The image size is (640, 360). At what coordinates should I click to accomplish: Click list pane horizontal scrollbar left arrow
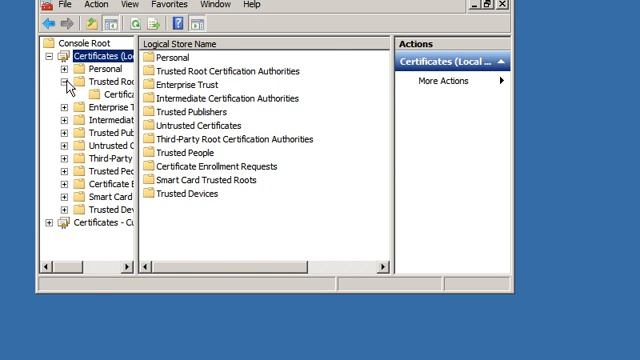click(x=145, y=267)
